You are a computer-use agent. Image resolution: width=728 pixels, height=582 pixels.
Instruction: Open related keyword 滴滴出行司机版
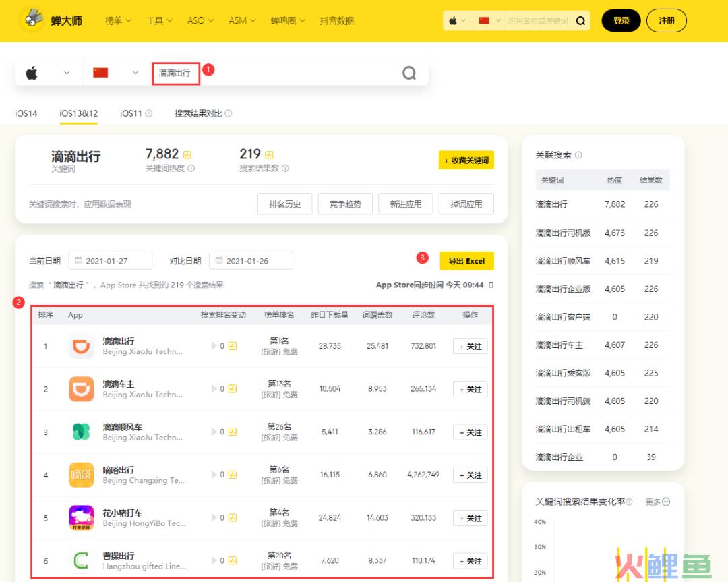(x=563, y=233)
